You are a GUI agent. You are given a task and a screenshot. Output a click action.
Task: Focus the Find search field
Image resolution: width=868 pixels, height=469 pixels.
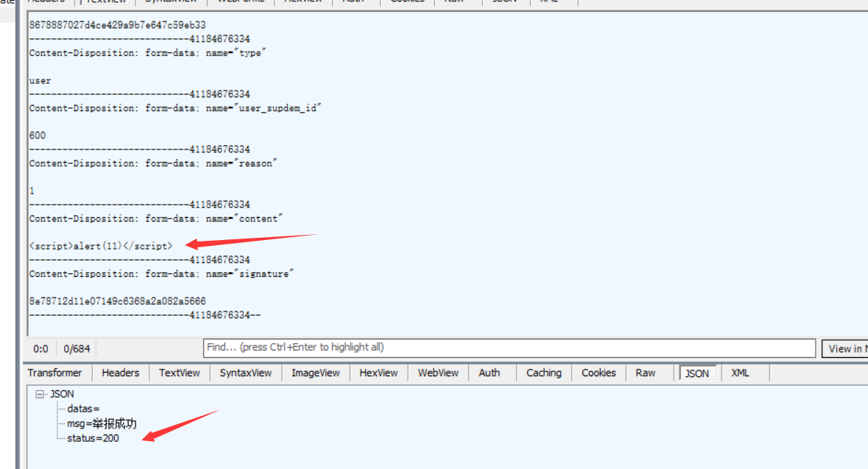tap(509, 348)
